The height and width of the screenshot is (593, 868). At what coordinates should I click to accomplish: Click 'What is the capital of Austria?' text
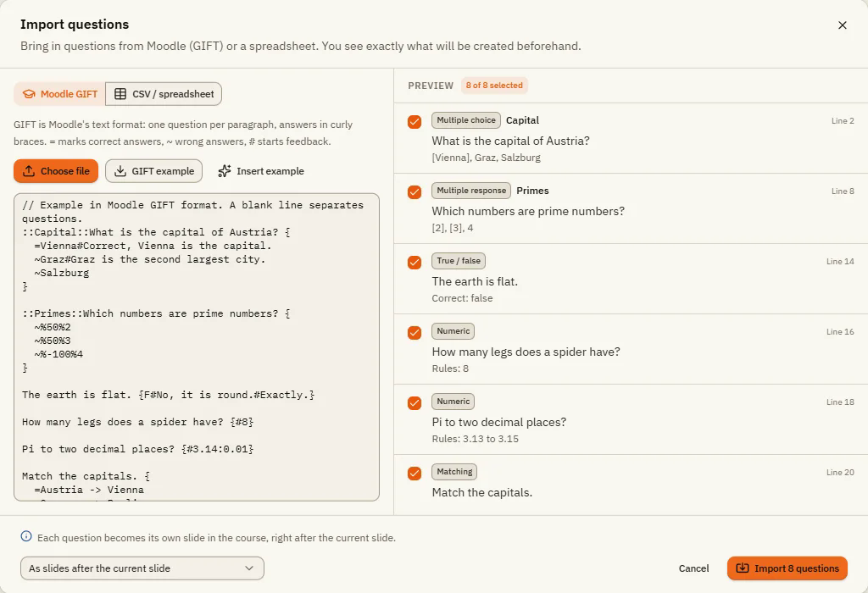pyautogui.click(x=510, y=141)
